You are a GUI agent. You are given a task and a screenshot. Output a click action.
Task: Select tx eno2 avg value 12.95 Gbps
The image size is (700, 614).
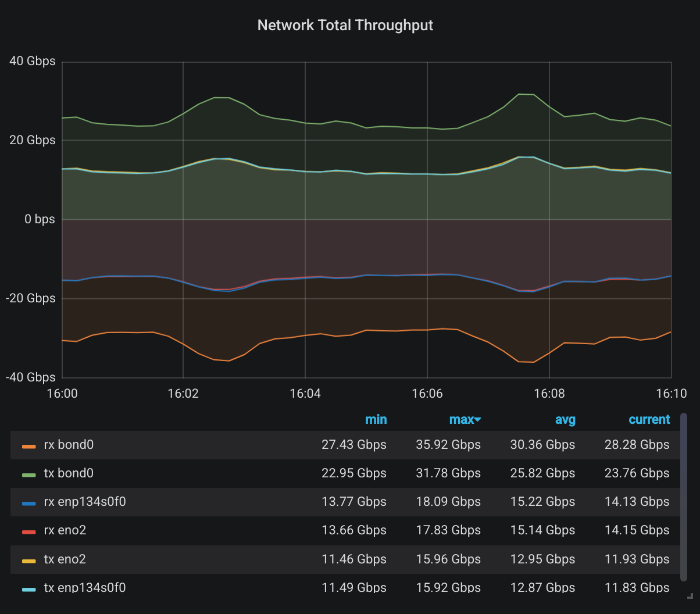click(542, 559)
